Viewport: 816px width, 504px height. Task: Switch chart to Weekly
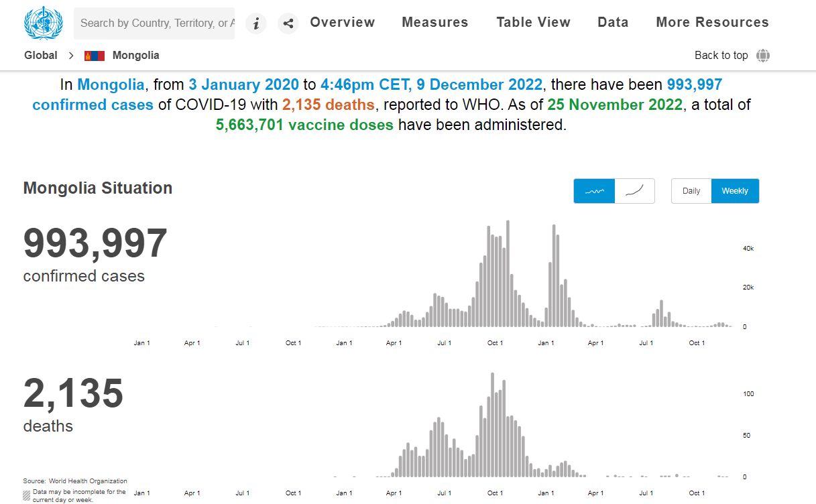tap(735, 191)
